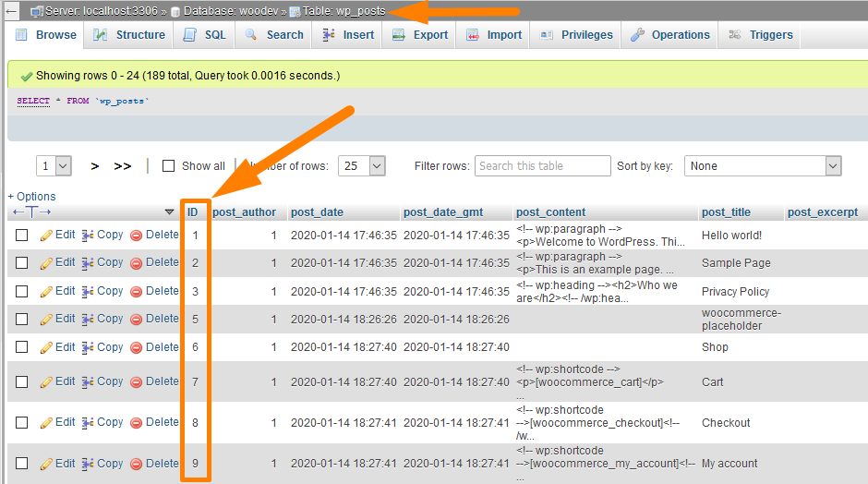Click the pencil Edit icon for Hello world! row

click(46, 236)
